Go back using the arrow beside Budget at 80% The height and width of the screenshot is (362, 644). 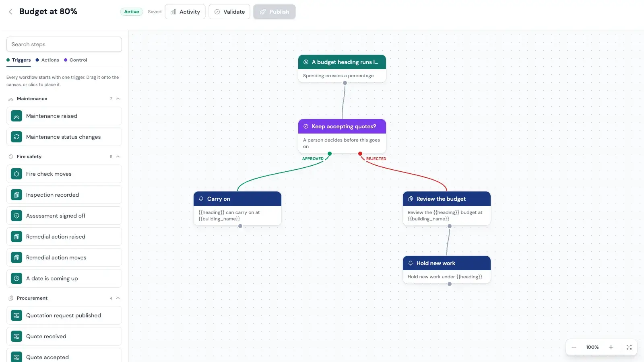10,12
